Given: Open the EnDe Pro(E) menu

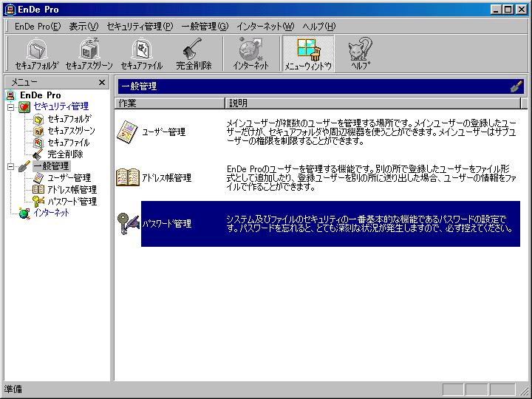Looking at the screenshot, I should point(38,27).
